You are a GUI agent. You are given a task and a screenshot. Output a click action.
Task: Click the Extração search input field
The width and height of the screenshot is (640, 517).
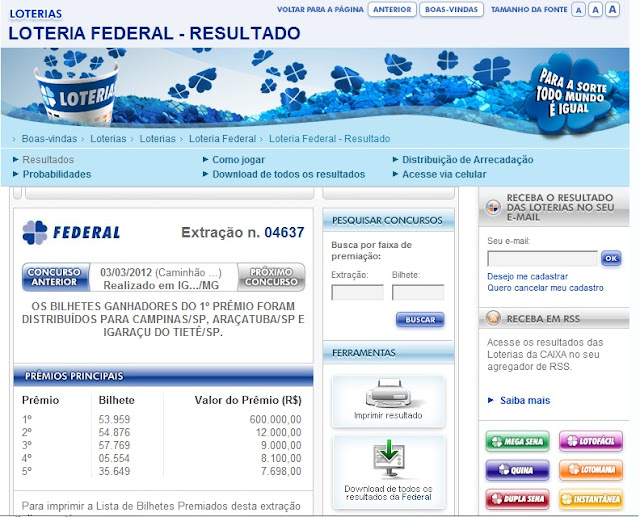click(x=358, y=293)
